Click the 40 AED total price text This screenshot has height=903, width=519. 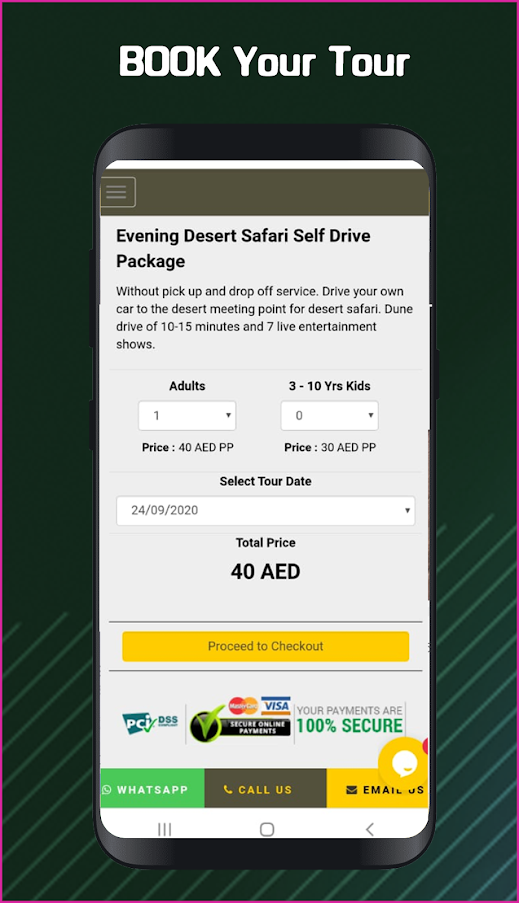(266, 572)
